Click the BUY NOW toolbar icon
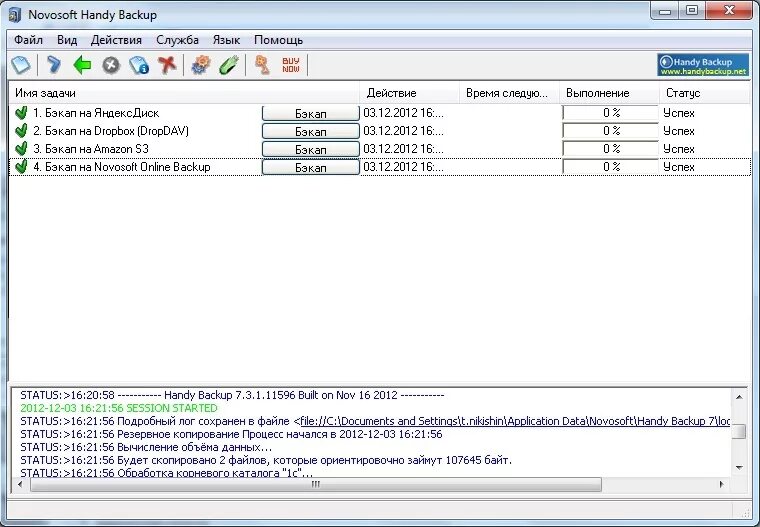 (x=291, y=64)
